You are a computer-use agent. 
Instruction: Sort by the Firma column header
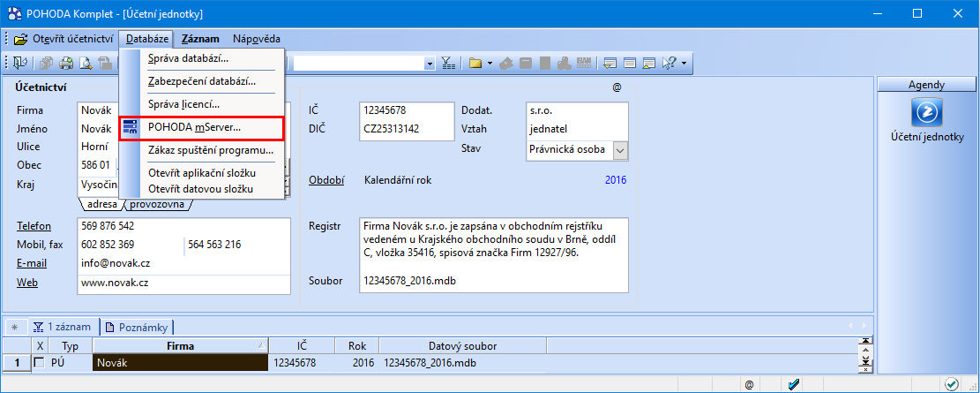pyautogui.click(x=181, y=346)
